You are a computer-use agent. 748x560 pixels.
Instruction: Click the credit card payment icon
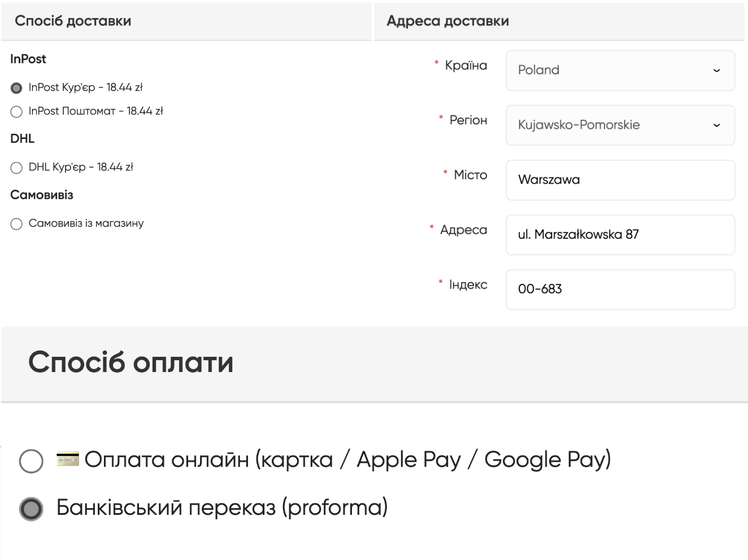(68, 459)
